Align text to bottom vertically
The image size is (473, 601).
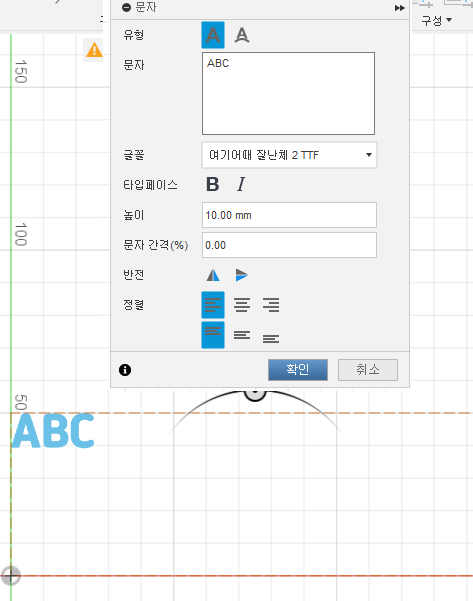pyautogui.click(x=271, y=338)
